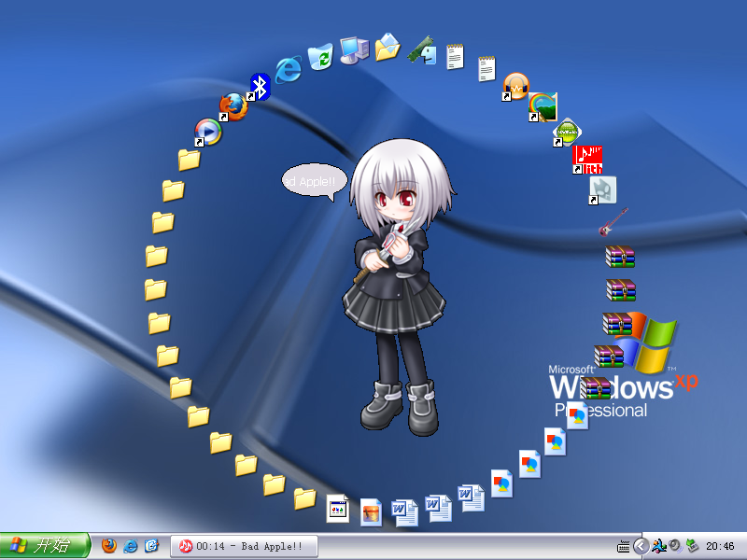Image resolution: width=747 pixels, height=560 pixels.
Task: Select the blue Bluetooth shortcut icon
Action: coord(260,87)
